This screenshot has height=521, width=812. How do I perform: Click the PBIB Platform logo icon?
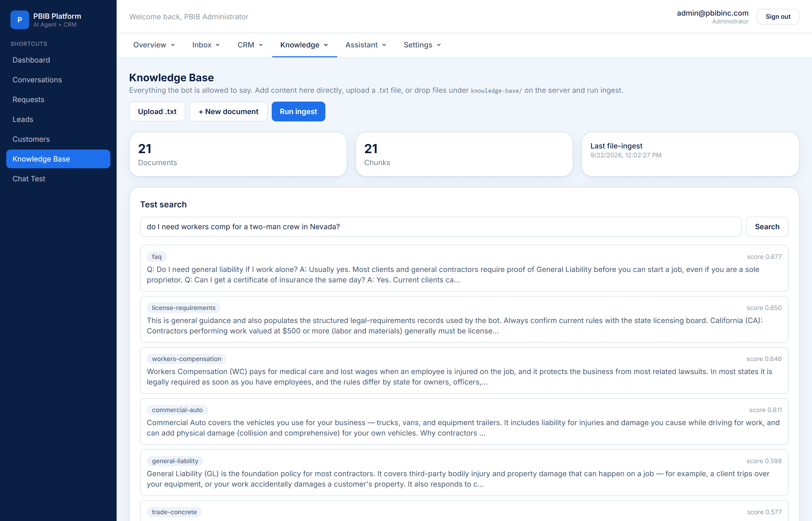coord(20,20)
